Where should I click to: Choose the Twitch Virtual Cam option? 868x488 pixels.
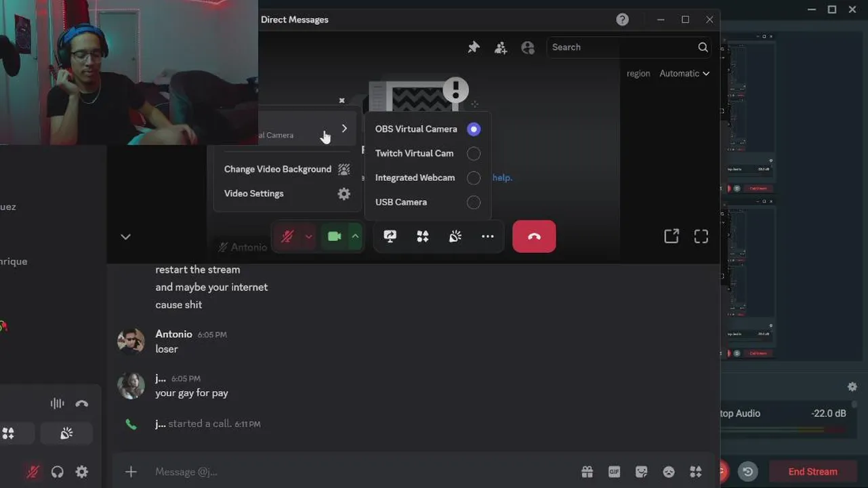[427, 153]
